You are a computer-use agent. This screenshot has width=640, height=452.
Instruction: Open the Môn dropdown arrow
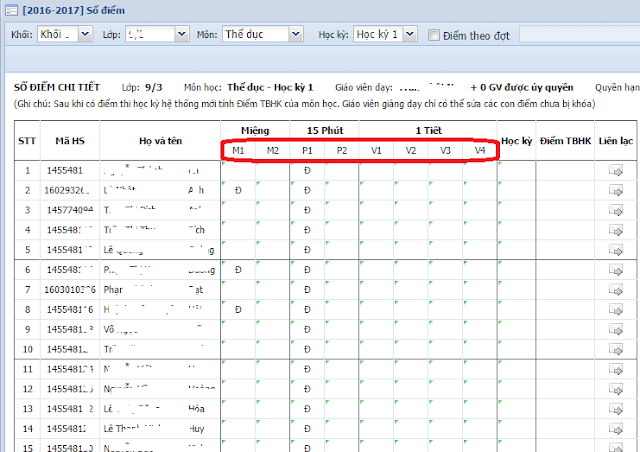click(296, 34)
